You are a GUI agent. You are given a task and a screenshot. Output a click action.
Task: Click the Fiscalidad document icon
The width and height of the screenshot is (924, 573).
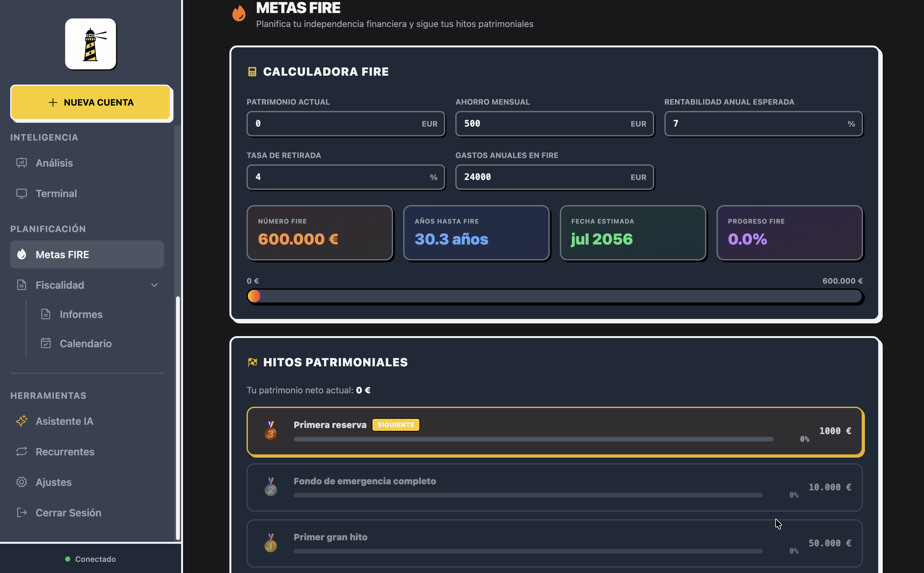(x=22, y=285)
